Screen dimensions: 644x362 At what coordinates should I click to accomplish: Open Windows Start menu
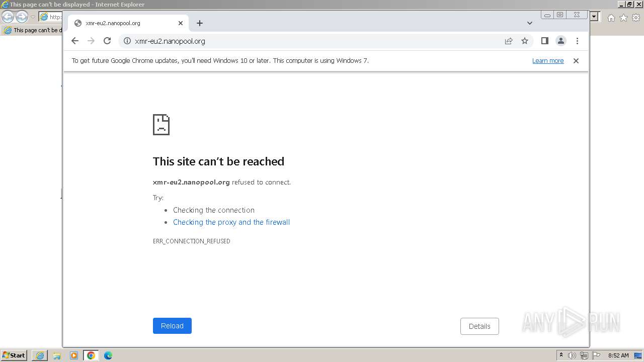14,355
